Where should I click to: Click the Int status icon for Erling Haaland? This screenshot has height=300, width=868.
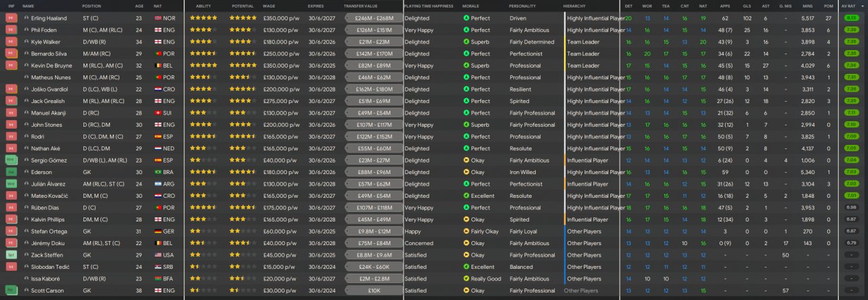(x=11, y=18)
